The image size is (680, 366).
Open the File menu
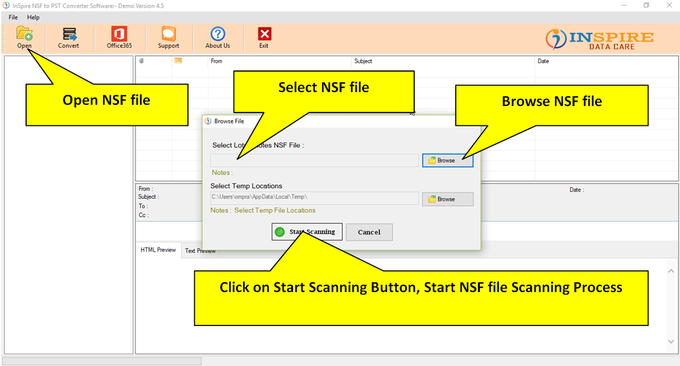[13, 17]
